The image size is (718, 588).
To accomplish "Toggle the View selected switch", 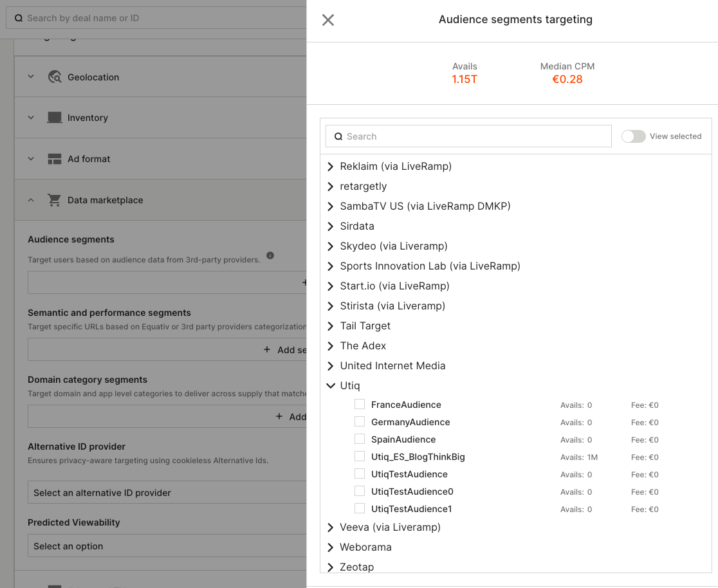I will point(633,136).
